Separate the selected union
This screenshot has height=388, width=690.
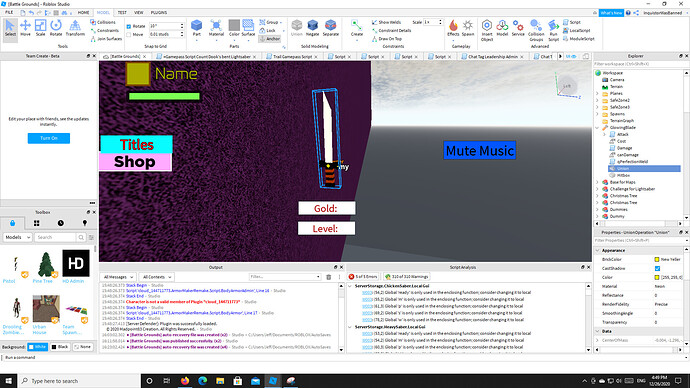click(x=330, y=28)
